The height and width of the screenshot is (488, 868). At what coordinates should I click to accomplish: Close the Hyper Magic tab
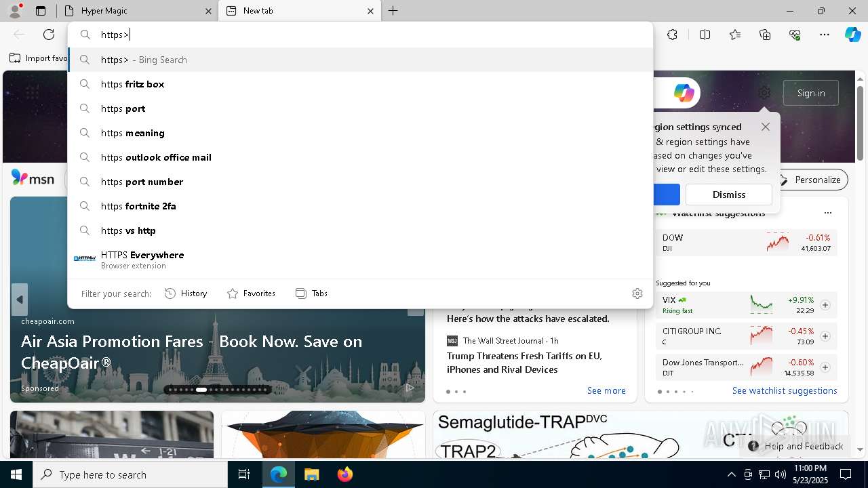point(208,11)
